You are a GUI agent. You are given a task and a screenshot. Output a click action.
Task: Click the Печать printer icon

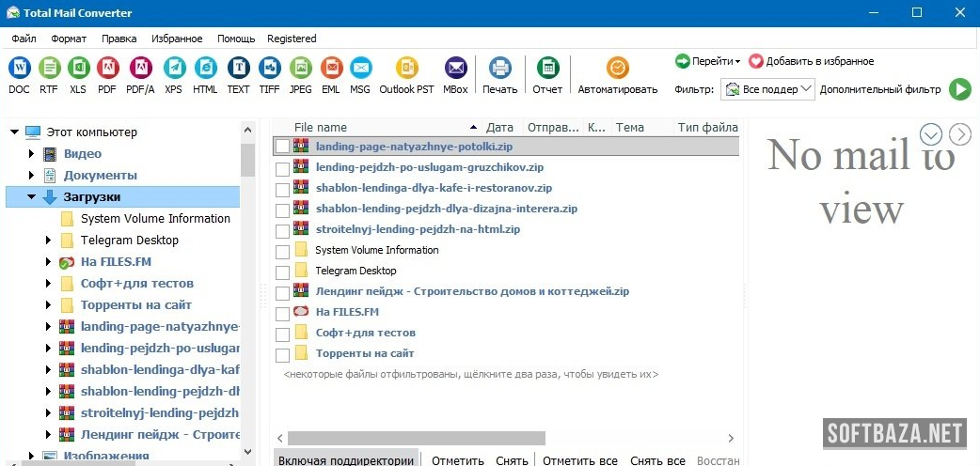pos(499,69)
